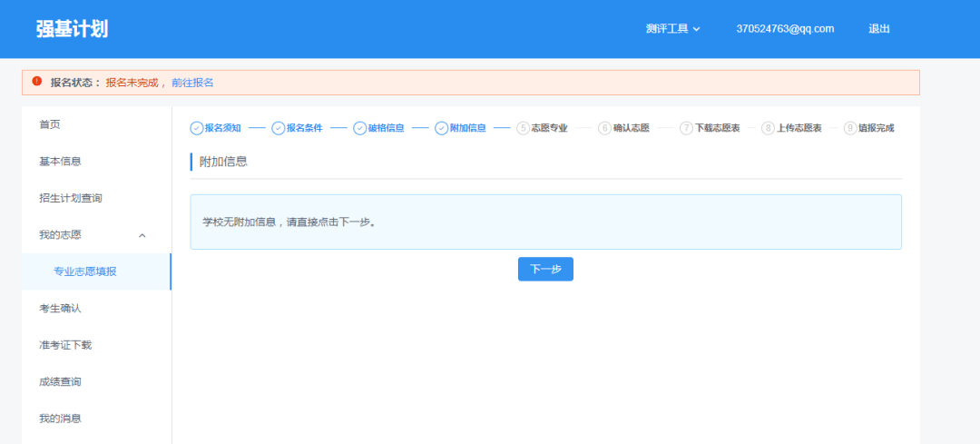Screen dimensions: 980x444
Task: Collapse the 我的志愿 sidebar section
Action: (x=142, y=235)
